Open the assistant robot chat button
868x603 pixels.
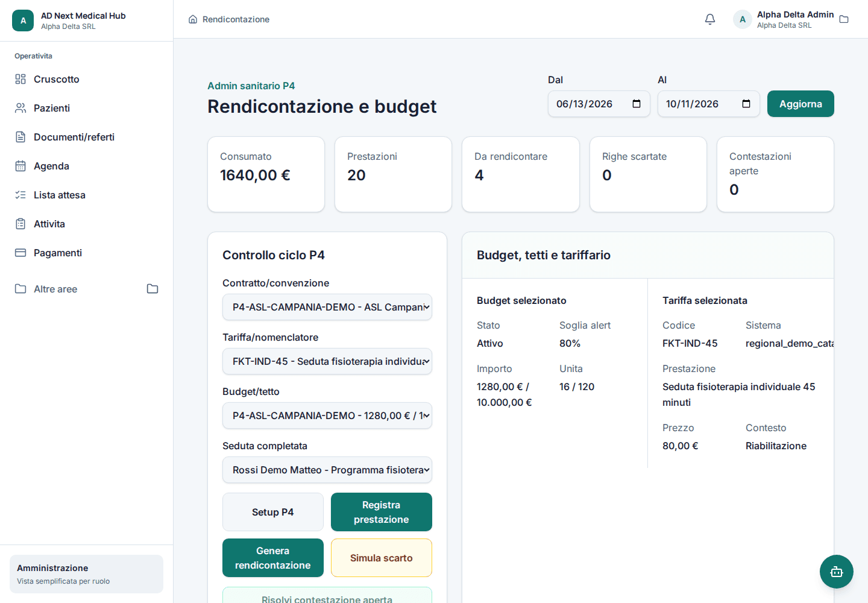coord(837,572)
